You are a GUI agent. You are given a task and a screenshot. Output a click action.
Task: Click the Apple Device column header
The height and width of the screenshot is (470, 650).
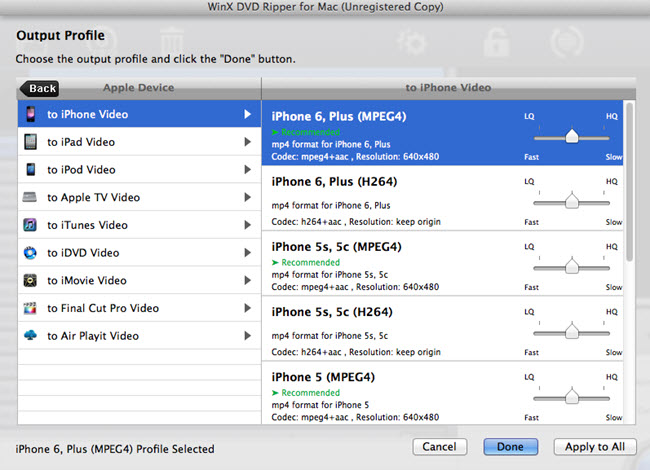138,88
